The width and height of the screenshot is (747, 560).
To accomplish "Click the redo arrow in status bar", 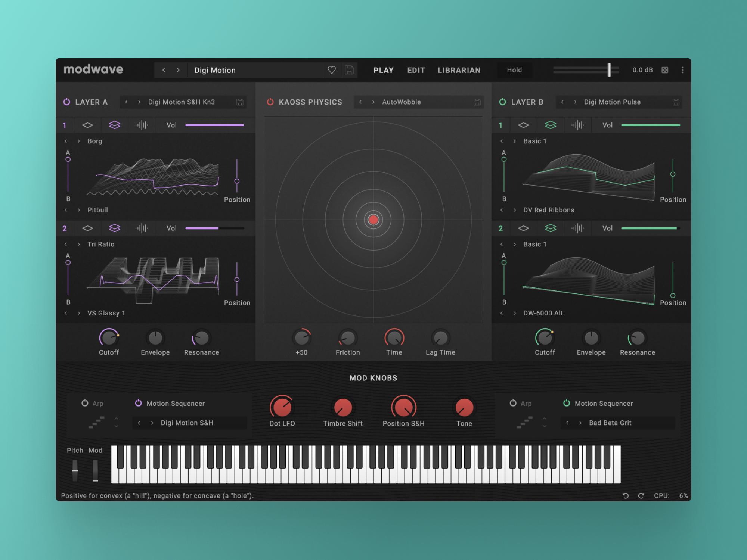I will pyautogui.click(x=641, y=495).
